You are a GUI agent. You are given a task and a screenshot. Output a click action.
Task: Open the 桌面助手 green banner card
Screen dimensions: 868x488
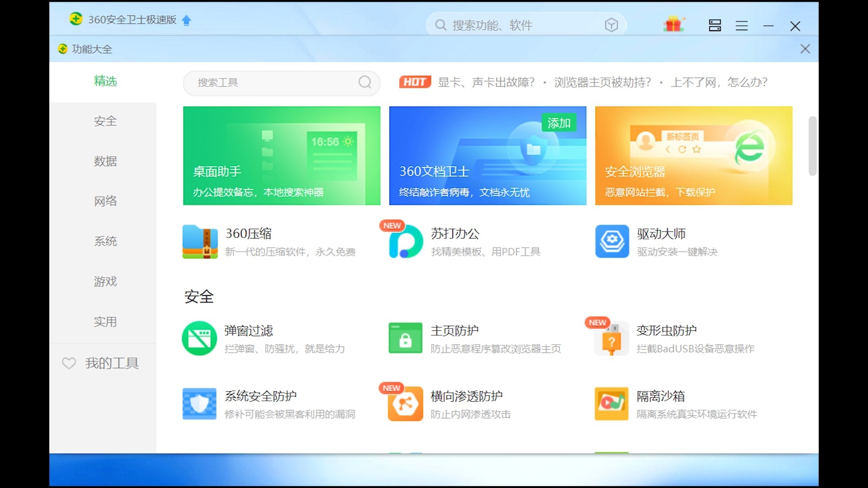281,155
